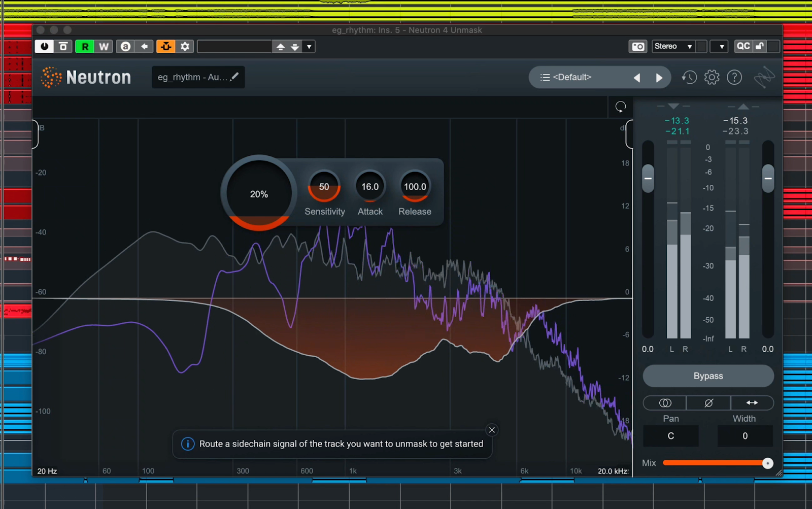Click the iZotope logo in the header

click(x=764, y=77)
